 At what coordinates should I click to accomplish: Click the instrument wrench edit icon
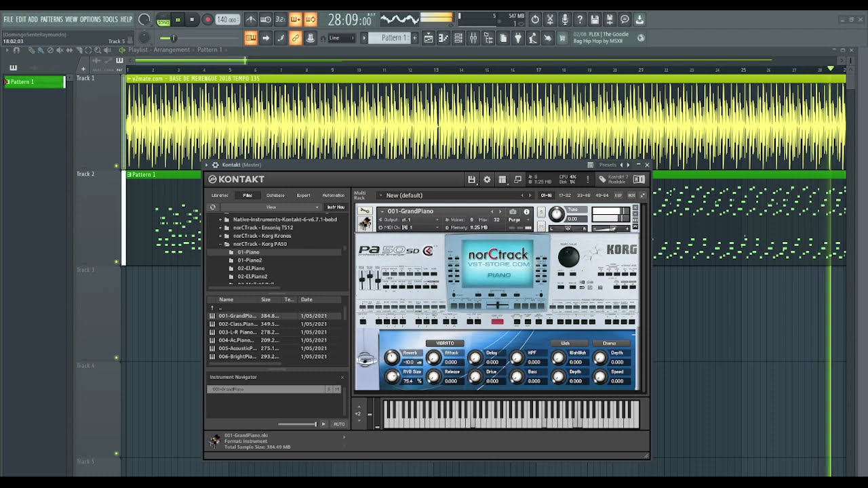(x=365, y=211)
